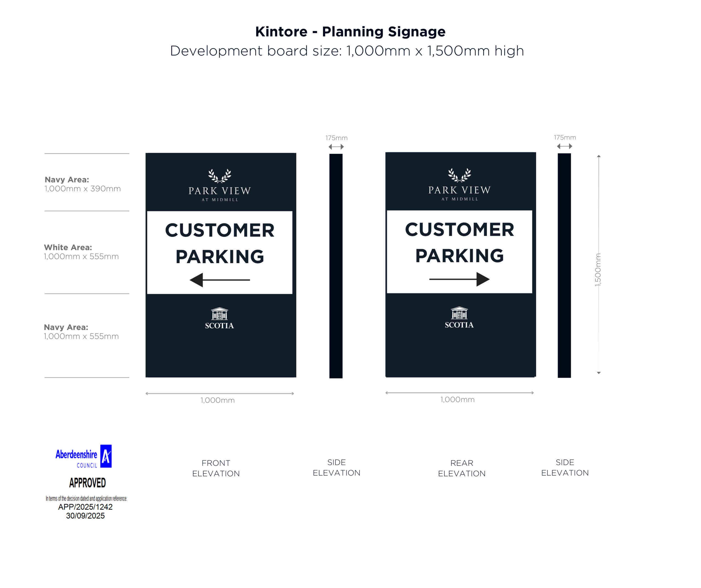This screenshot has width=701, height=588.
Task: Click the 'APPROVED' stamp text
Action: (x=87, y=483)
